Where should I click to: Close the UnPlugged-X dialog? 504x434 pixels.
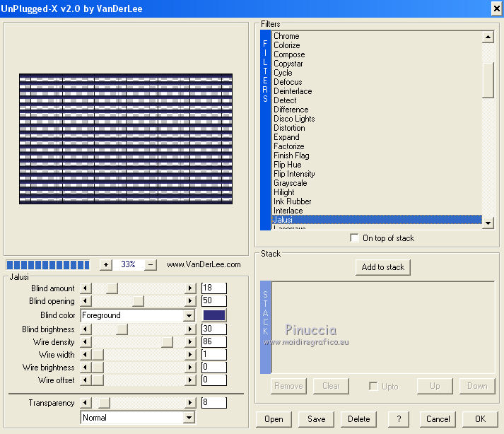tap(497, 8)
